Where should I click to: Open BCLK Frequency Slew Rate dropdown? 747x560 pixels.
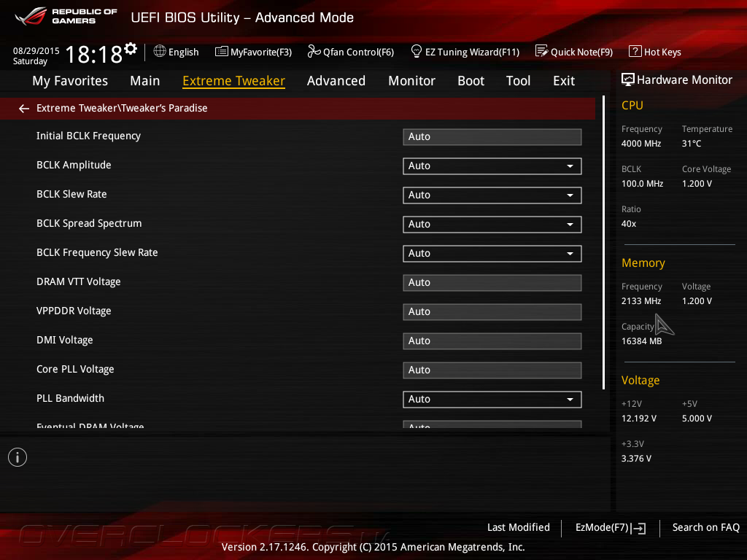492,253
